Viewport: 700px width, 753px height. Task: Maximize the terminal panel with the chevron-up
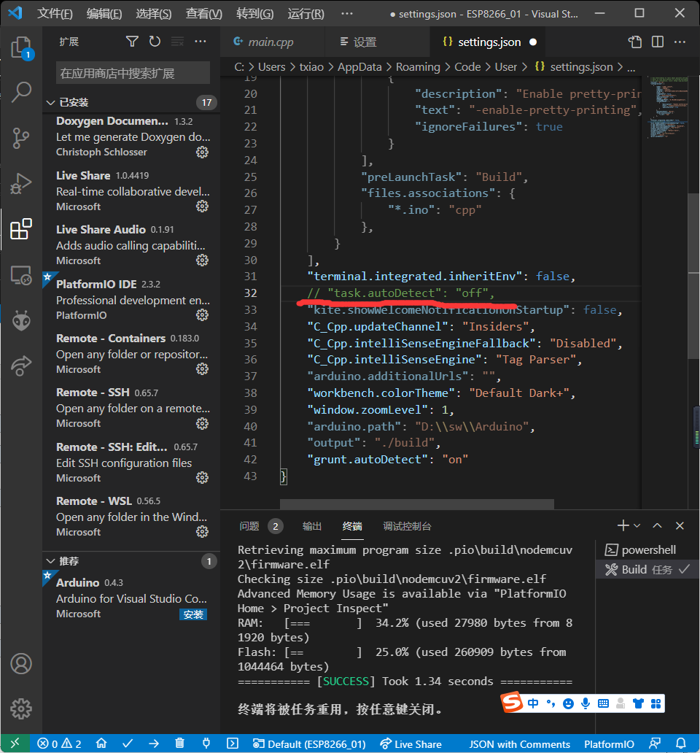[x=657, y=525]
